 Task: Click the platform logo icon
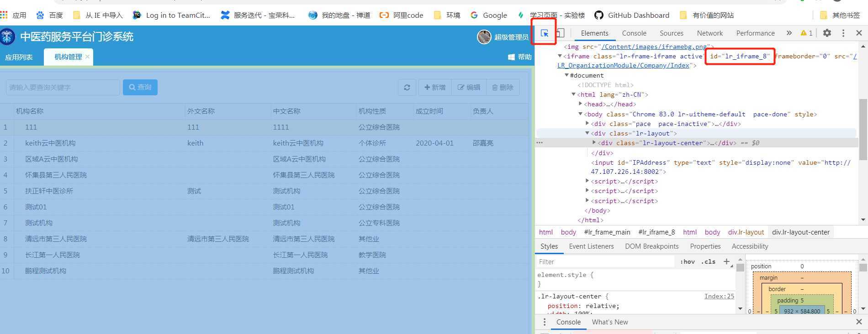pos(7,37)
